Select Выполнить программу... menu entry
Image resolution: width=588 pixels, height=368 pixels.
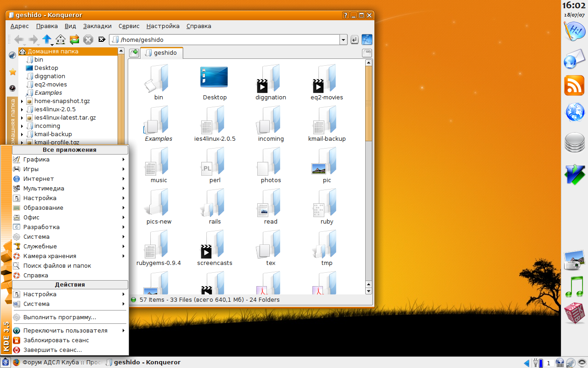click(x=60, y=317)
